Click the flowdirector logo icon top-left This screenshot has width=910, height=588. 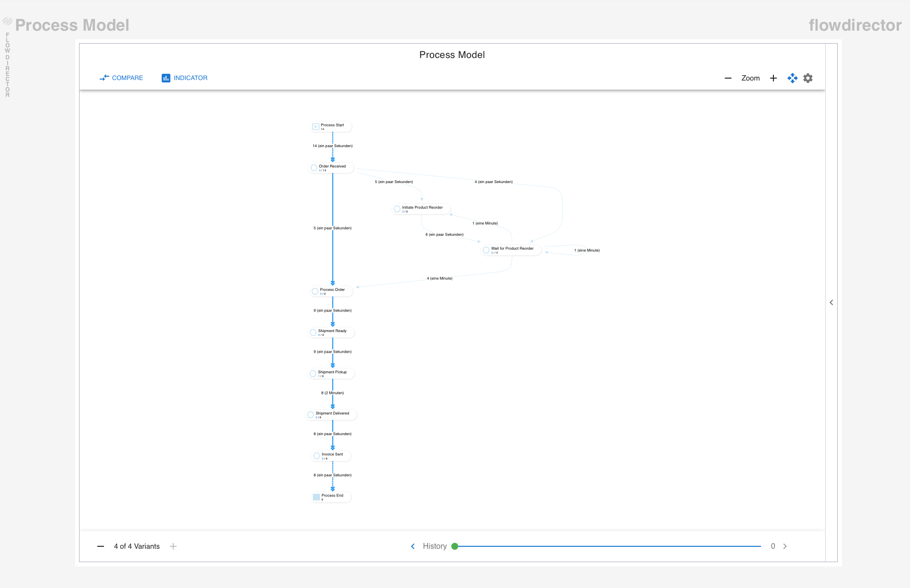pos(7,21)
